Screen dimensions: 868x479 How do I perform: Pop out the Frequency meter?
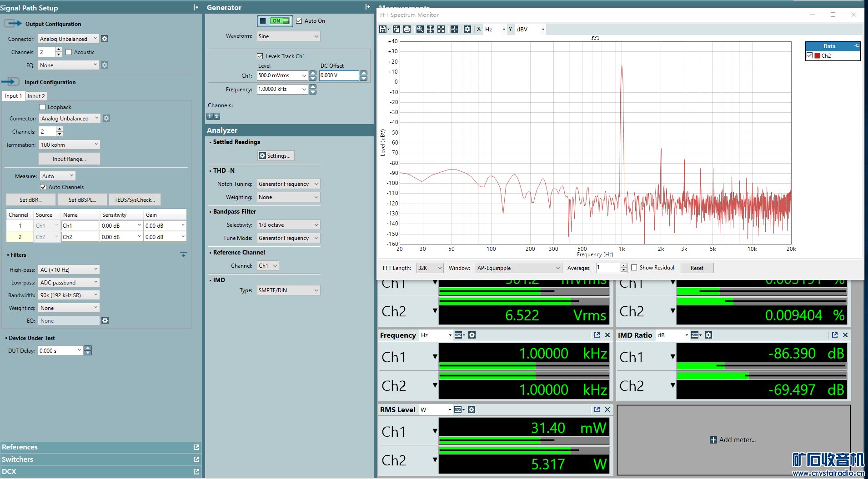coord(597,335)
